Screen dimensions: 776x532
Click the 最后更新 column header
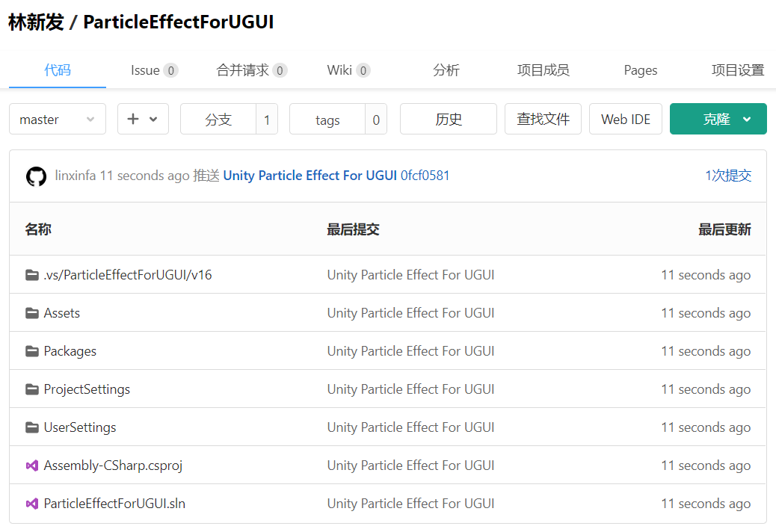pos(724,229)
